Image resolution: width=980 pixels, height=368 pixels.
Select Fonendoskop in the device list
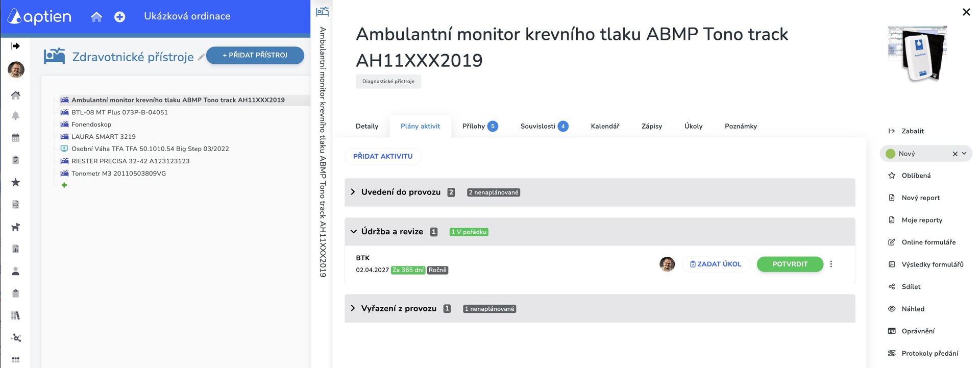[91, 125]
